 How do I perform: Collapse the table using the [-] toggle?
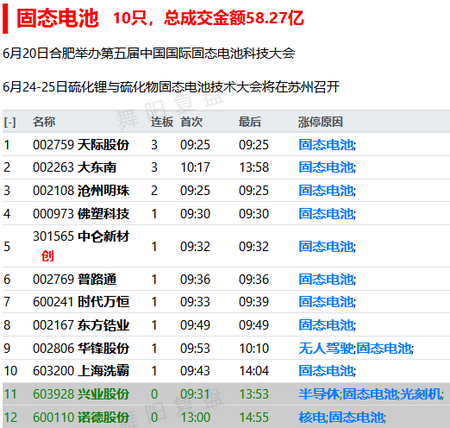[10, 122]
